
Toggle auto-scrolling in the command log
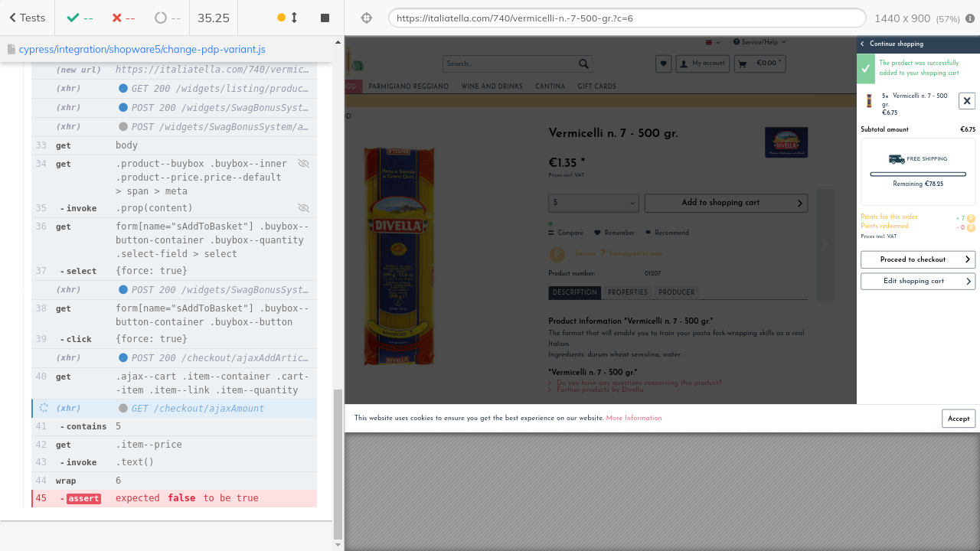pos(288,18)
